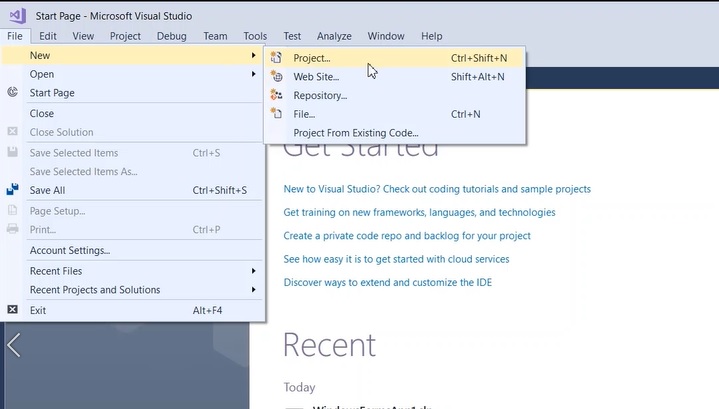Screen dimensions: 719x409
Task: Open the Edit menu
Action: click(48, 36)
